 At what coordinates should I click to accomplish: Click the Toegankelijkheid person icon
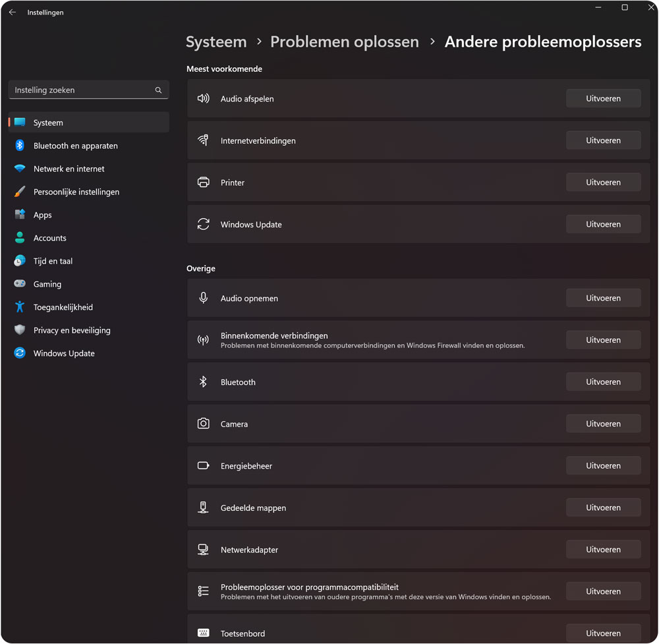20,307
